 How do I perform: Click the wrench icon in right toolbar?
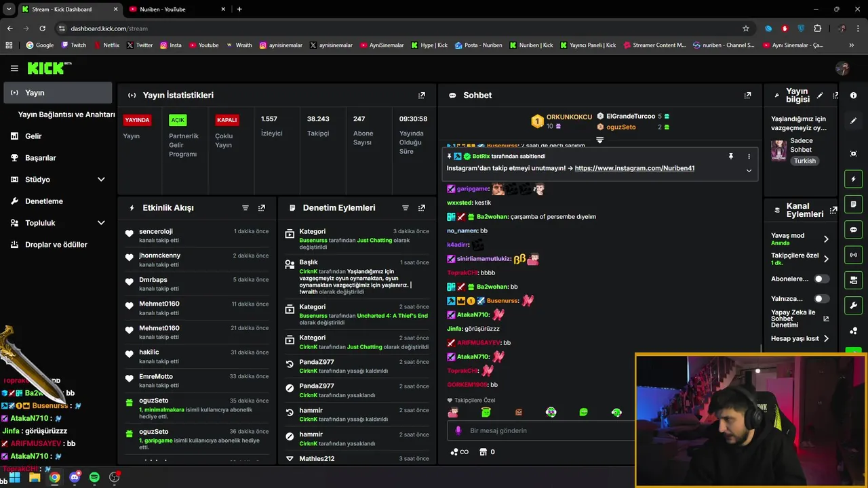(x=854, y=306)
